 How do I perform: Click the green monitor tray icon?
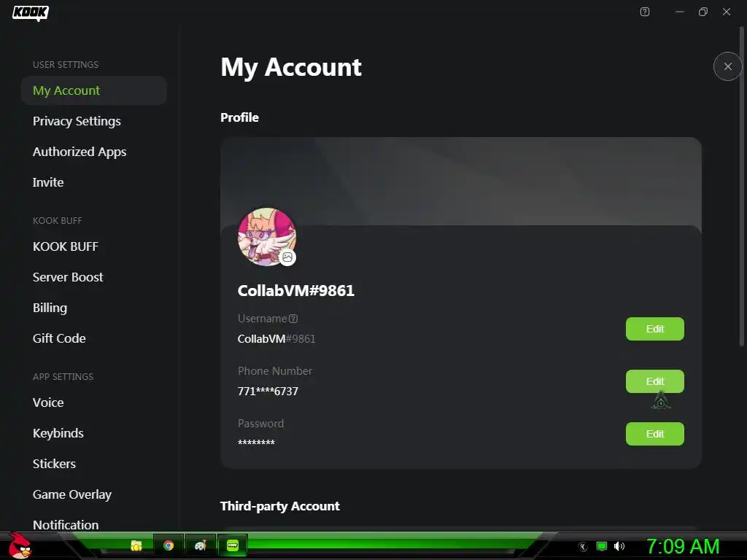602,546
